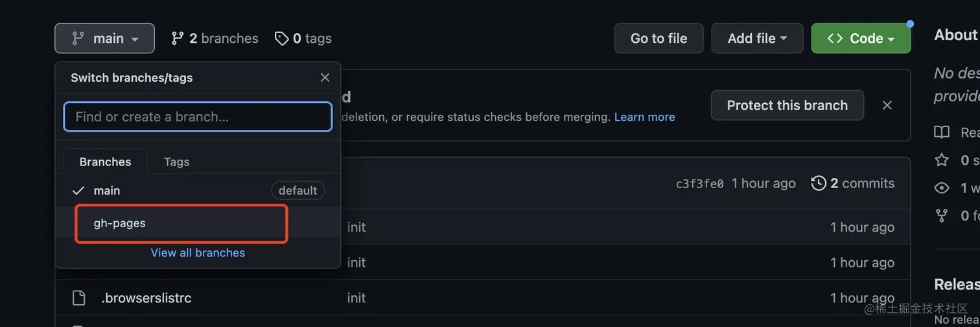
Task: Open the green Code dropdown
Action: 861,38
